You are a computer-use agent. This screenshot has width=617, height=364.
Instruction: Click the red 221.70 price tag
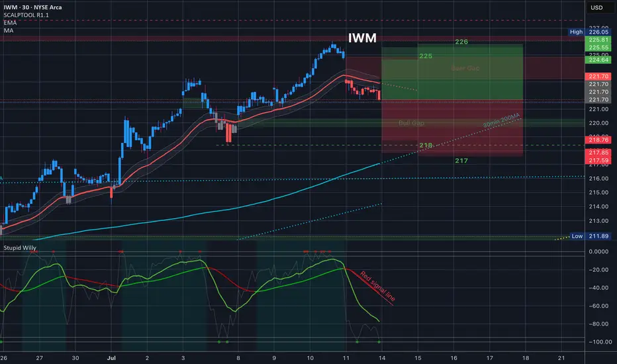pos(598,76)
